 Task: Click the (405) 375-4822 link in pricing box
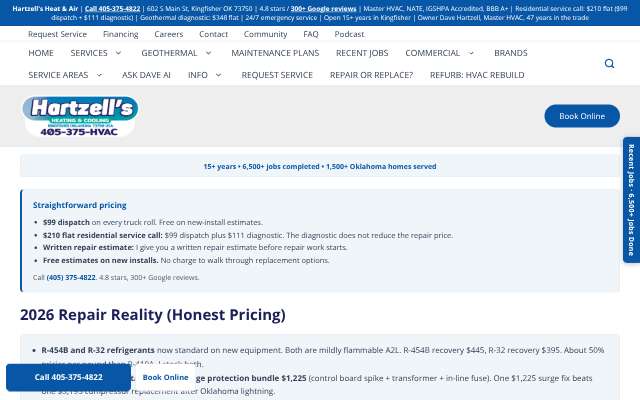pos(71,278)
